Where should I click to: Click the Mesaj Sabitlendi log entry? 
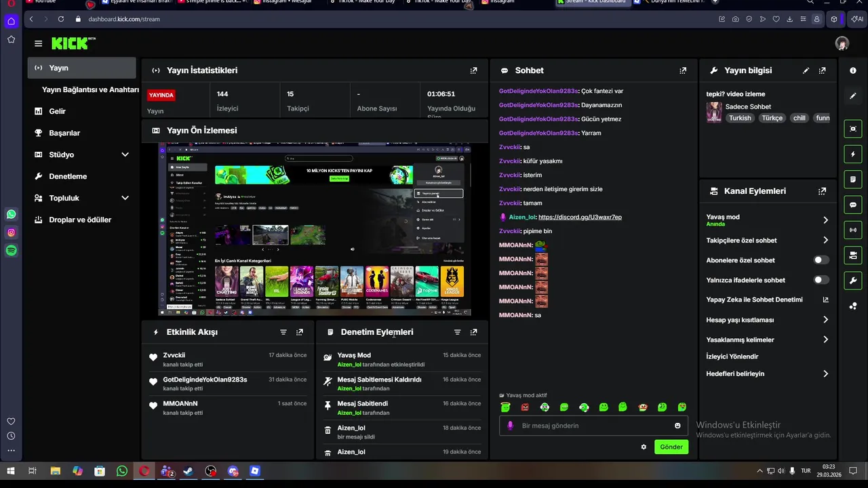(x=401, y=407)
